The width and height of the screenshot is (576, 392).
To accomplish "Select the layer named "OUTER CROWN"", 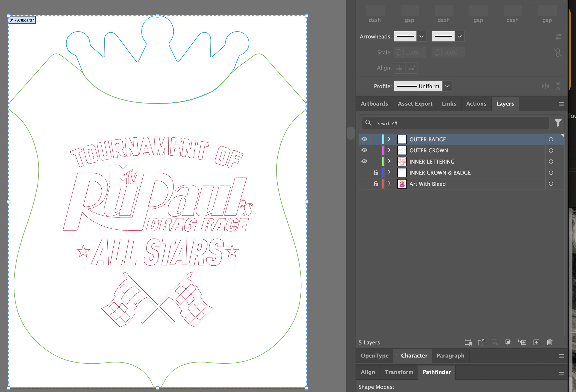I will [429, 151].
